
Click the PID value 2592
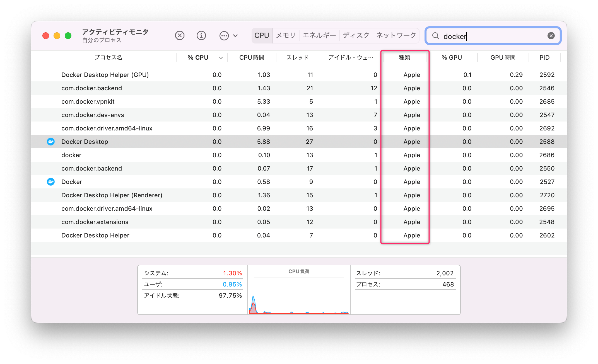click(x=547, y=75)
